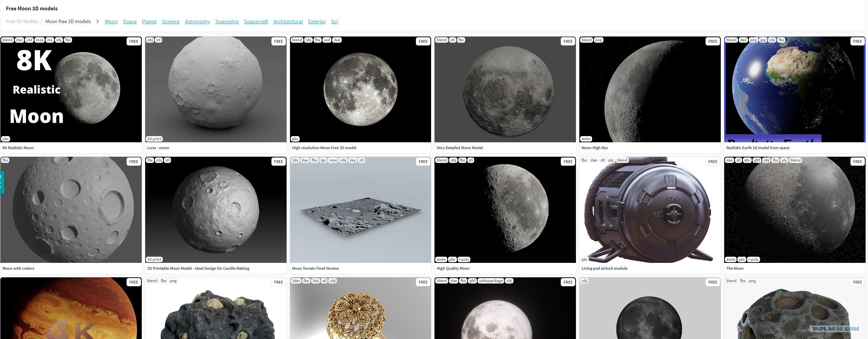The height and width of the screenshot is (339, 868).
Task: Click High resolution Moon Free 3D model title
Action: pos(324,148)
